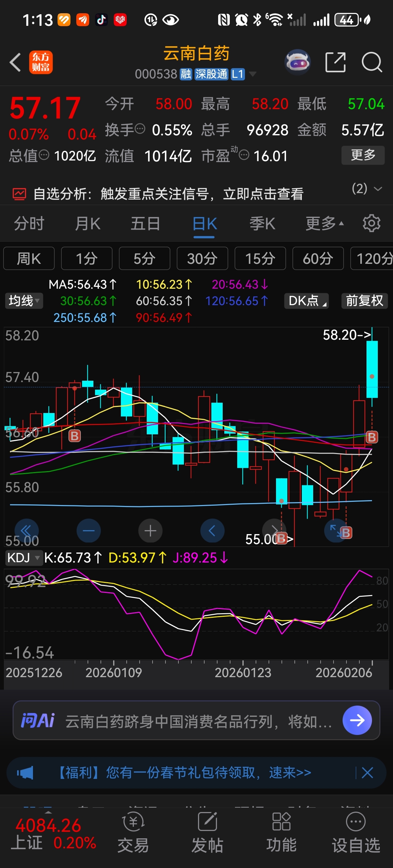Viewport: 393px width, 868px height.
Task: Open 发帖 in bottom bar
Action: point(207,832)
